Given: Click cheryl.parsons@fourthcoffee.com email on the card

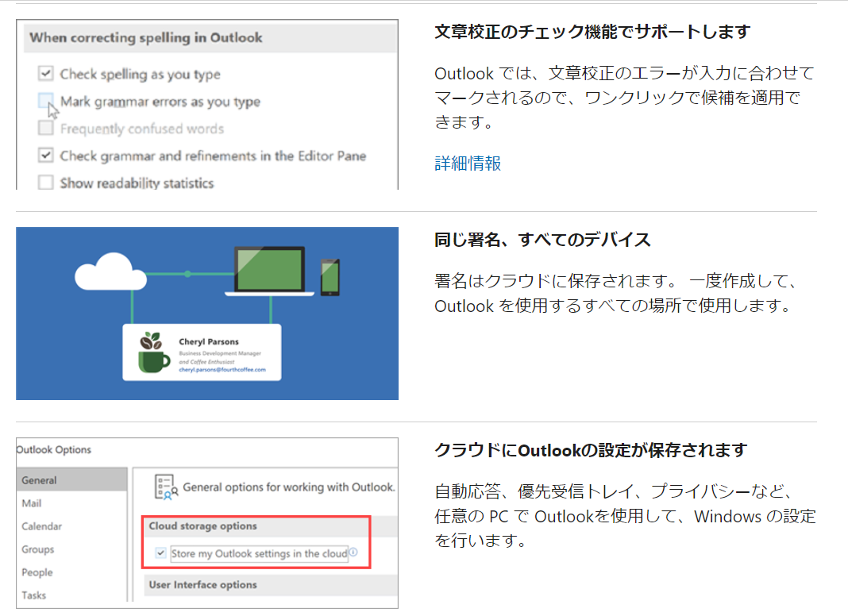Looking at the screenshot, I should tap(222, 370).
